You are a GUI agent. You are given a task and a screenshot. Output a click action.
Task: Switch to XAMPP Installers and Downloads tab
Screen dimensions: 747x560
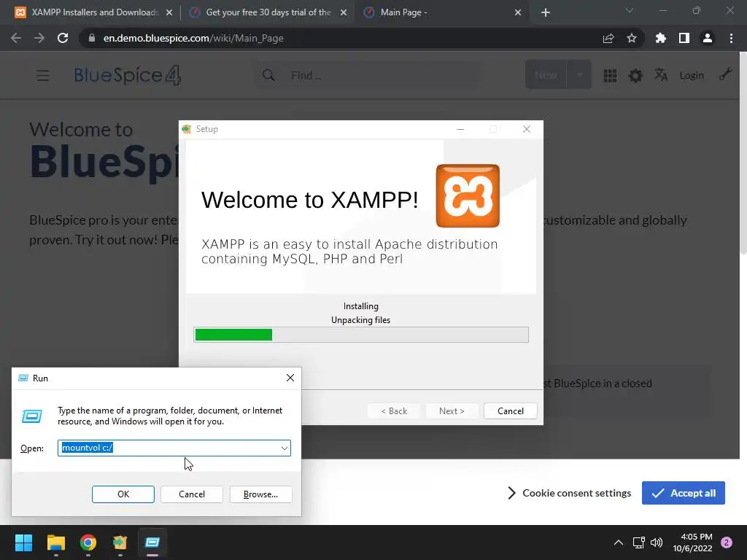94,12
